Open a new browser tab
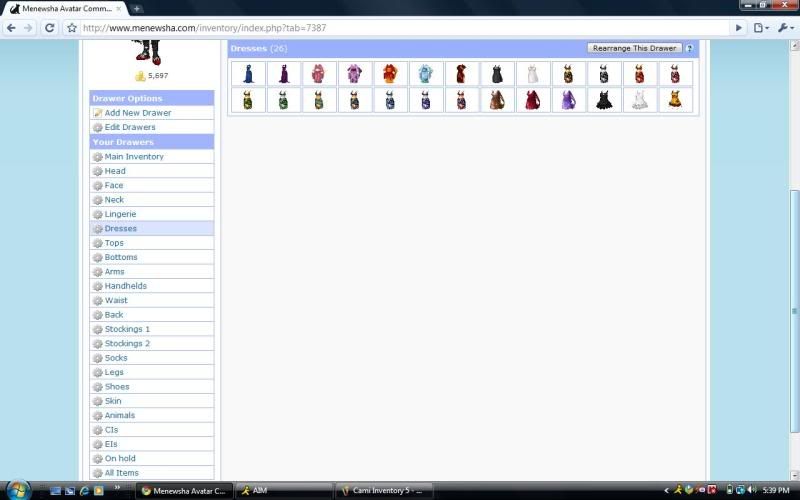 136,9
